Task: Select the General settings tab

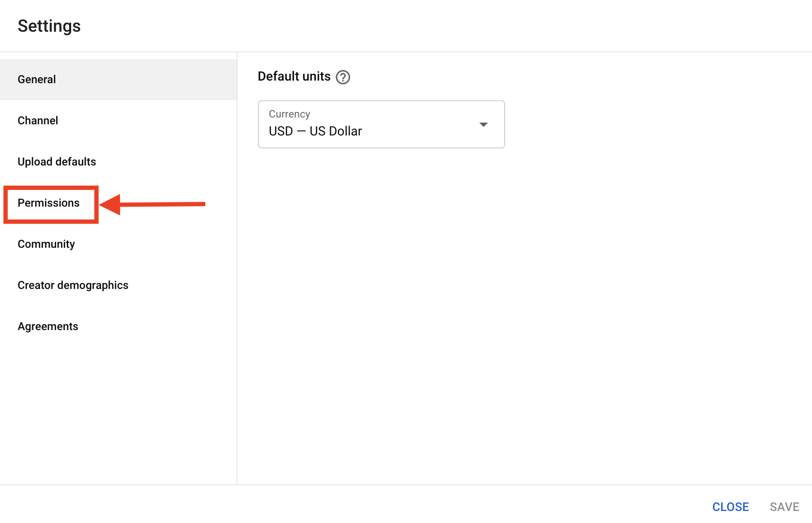Action: [118, 80]
